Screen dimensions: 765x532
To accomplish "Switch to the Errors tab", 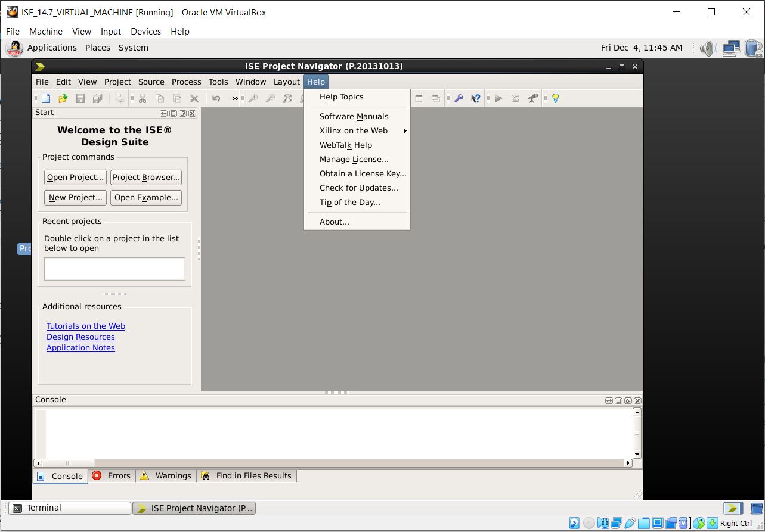I will tap(112, 476).
